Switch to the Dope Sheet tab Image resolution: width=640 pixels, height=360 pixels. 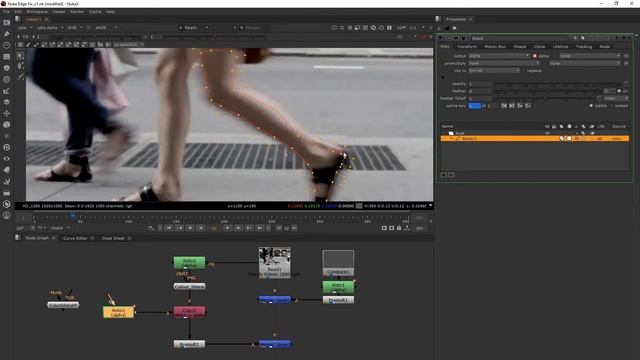113,238
